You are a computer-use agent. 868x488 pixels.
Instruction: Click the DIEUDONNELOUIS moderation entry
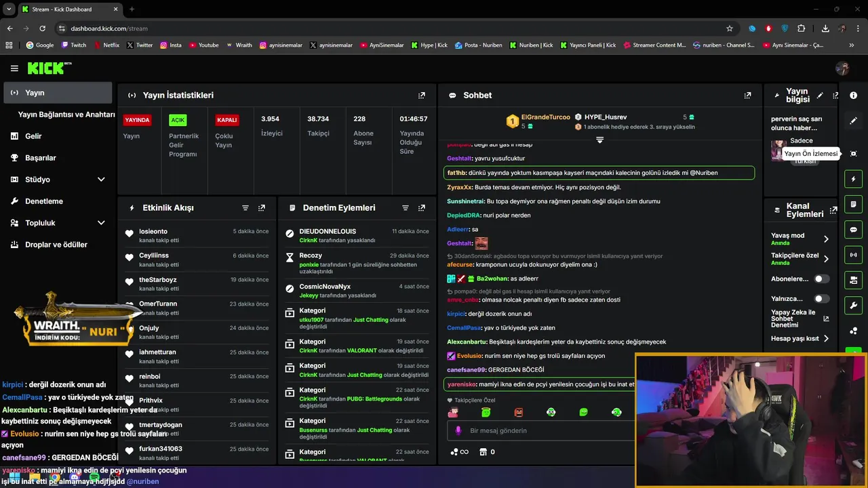click(x=357, y=235)
